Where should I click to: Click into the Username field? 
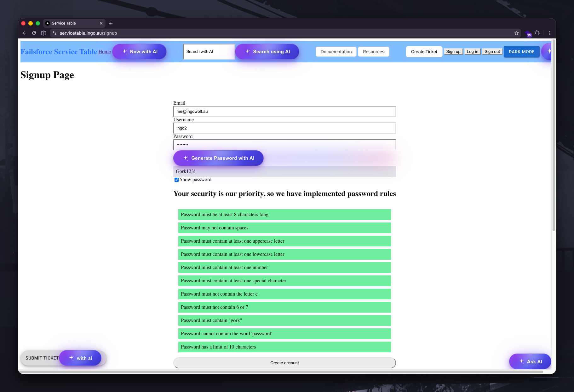[x=284, y=128]
